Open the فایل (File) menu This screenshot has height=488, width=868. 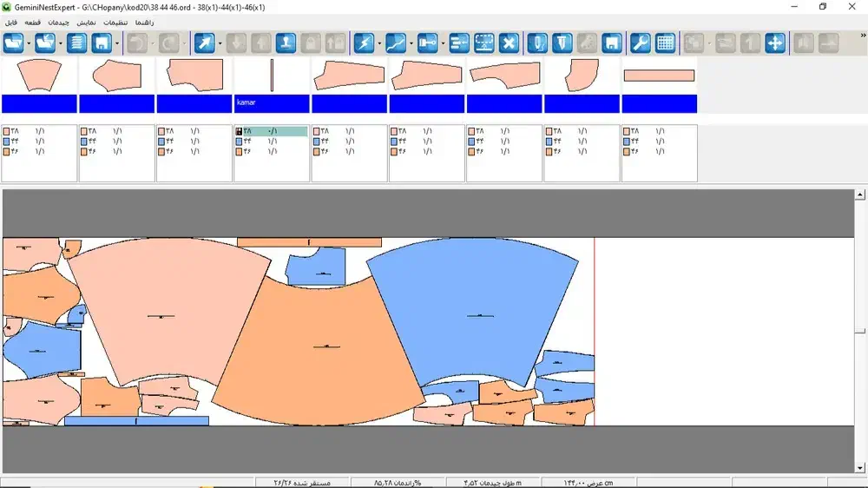tap(11, 22)
